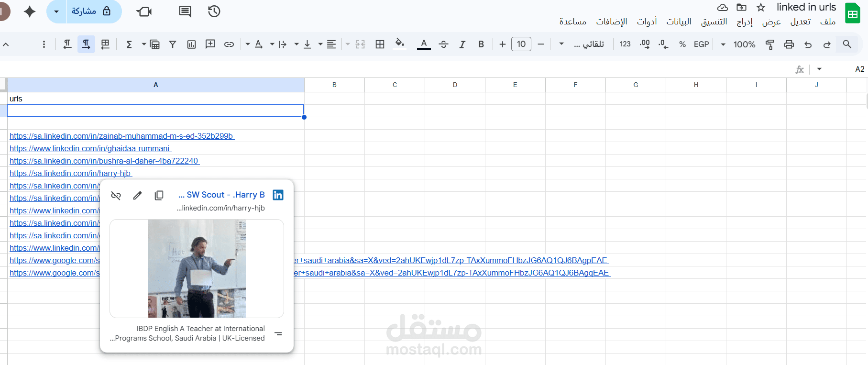
Task: Open the zainab-muhammad LinkedIn URL
Action: (121, 136)
